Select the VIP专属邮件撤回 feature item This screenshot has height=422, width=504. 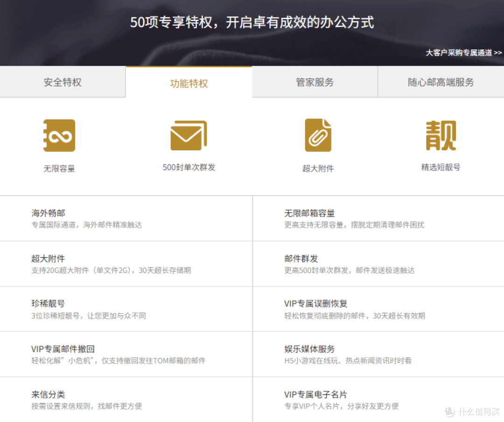63,349
